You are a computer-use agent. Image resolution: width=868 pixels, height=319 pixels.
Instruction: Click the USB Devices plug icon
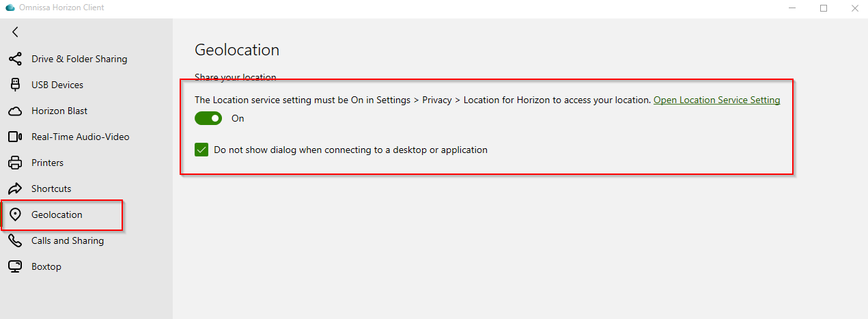pos(15,85)
